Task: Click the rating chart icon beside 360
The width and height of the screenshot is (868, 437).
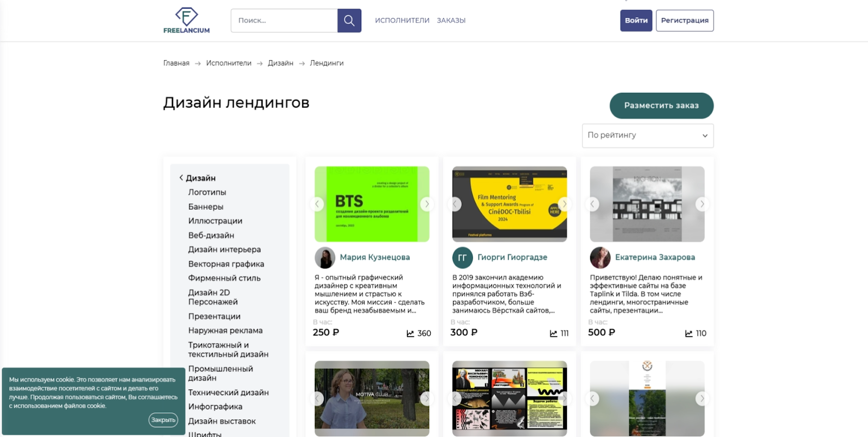Action: point(411,333)
